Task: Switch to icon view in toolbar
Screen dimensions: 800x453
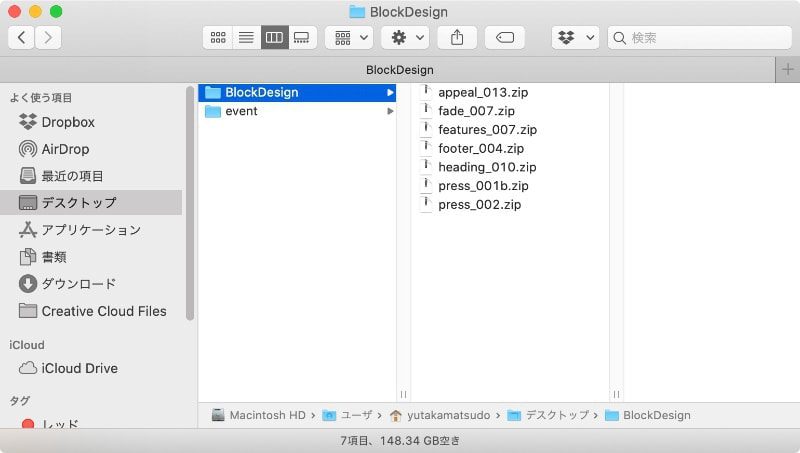Action: (217, 38)
